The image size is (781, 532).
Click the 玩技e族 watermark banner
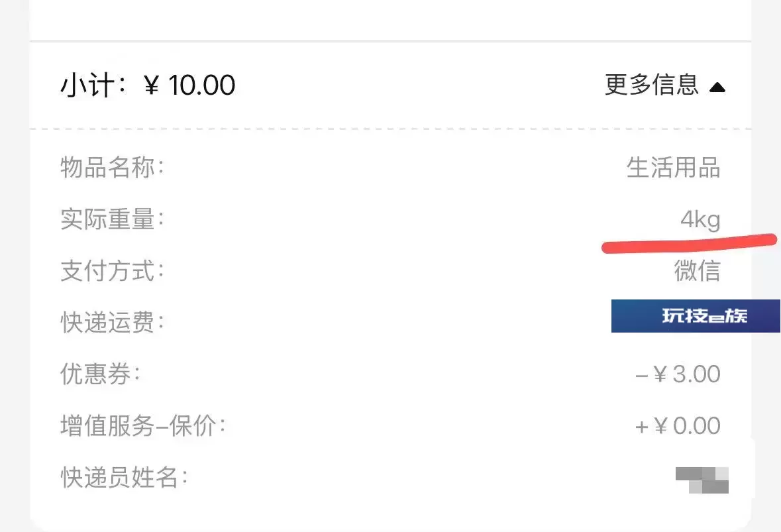point(696,316)
